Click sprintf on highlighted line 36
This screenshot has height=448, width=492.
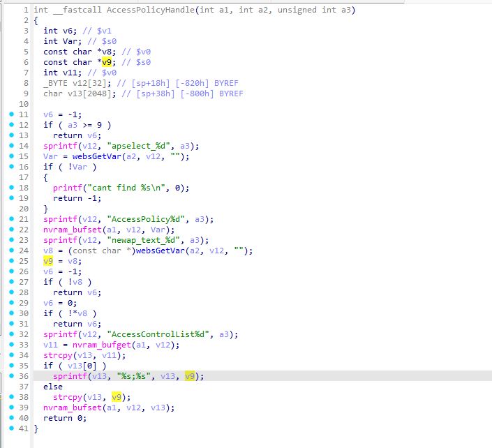(x=70, y=376)
